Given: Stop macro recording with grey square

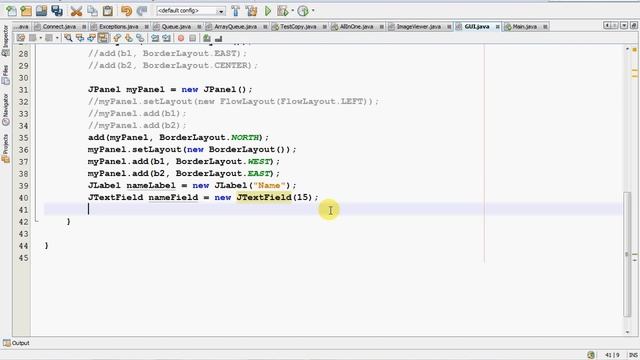Looking at the screenshot, I should pyautogui.click(x=192, y=38).
